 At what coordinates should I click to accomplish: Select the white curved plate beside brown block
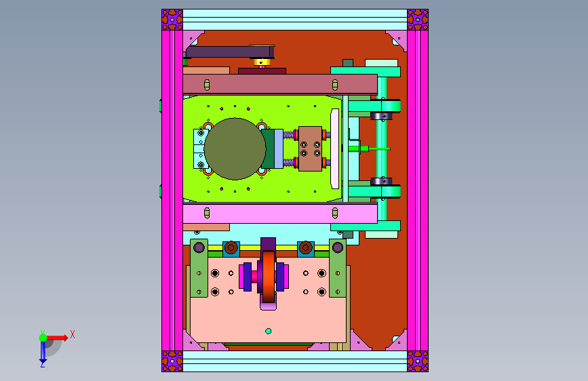click(335, 149)
